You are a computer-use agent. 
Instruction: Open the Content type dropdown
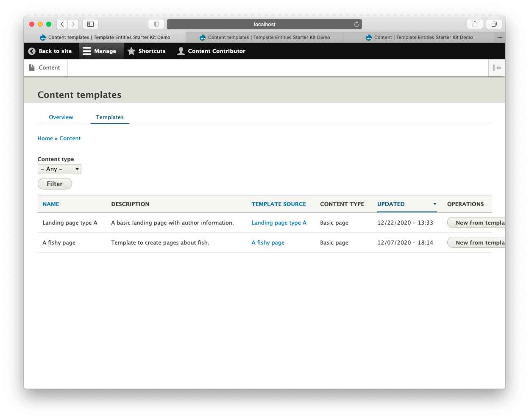[x=59, y=169]
